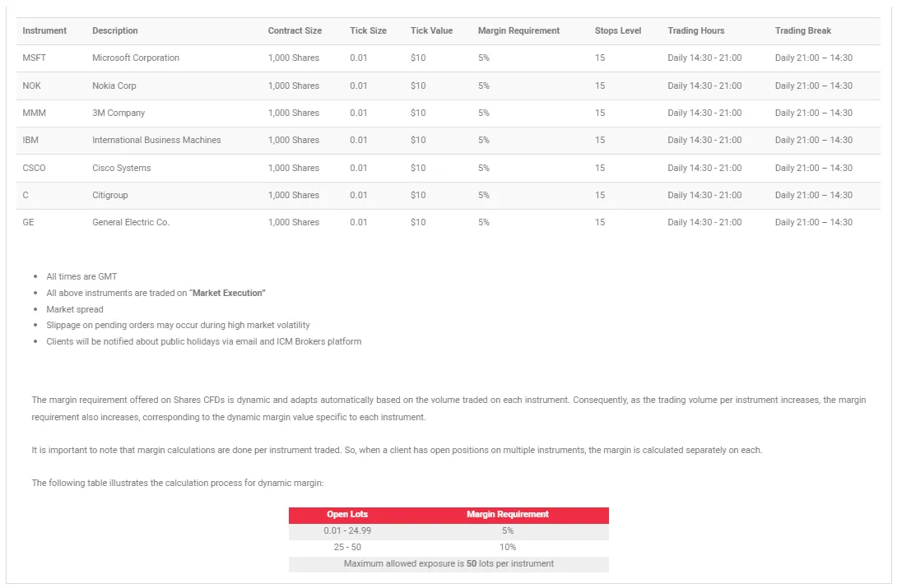This screenshot has width=897, height=588.
Task: Click the Margin Requirement column header in top table
Action: [518, 30]
